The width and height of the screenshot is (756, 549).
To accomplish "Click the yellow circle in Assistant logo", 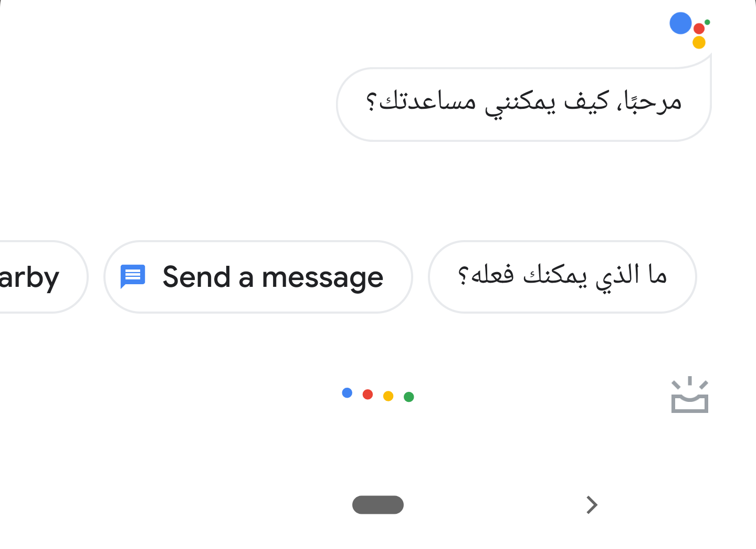I will click(x=699, y=43).
